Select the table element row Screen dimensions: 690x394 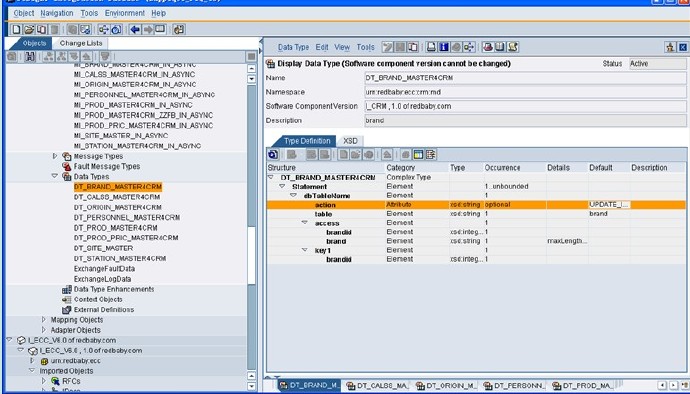[x=476, y=214]
